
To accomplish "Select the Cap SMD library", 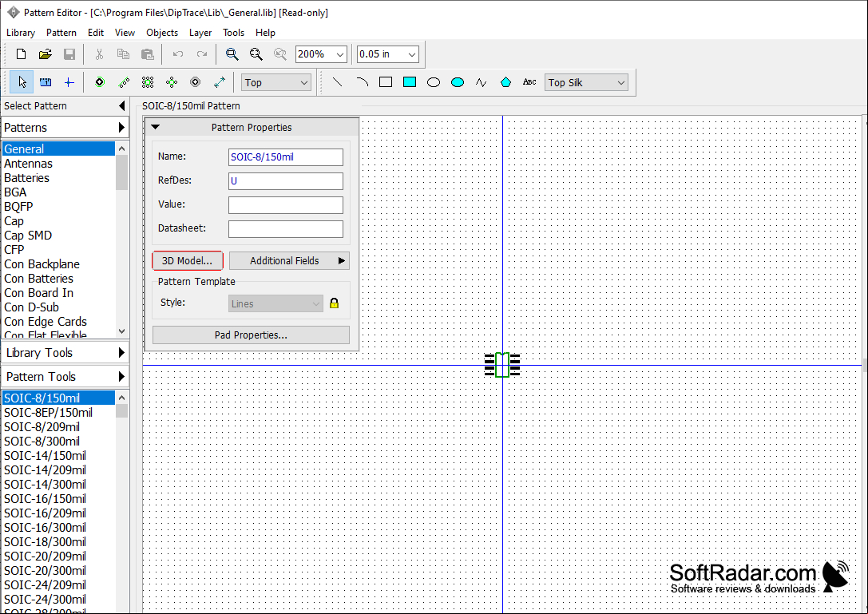I will pos(58,236).
